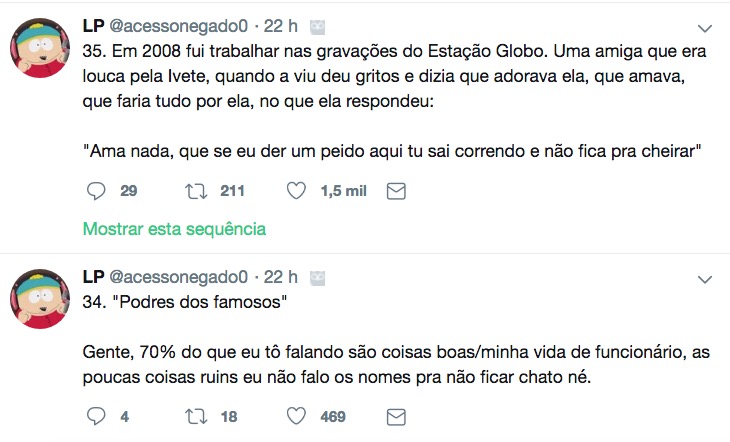Expand the dropdown arrow on tweet 34

(704, 275)
